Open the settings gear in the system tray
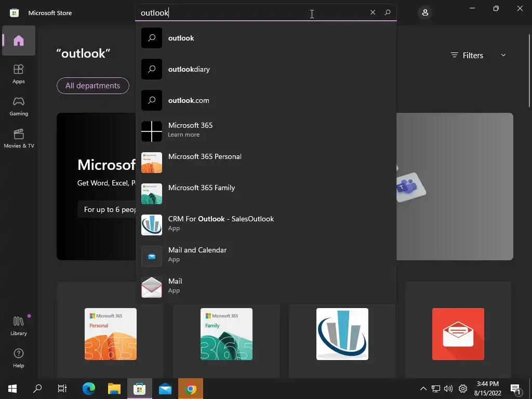This screenshot has height=399, width=532. [x=463, y=389]
